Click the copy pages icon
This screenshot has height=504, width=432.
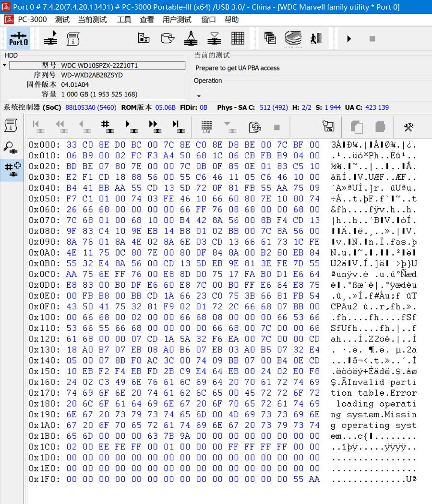click(x=357, y=127)
